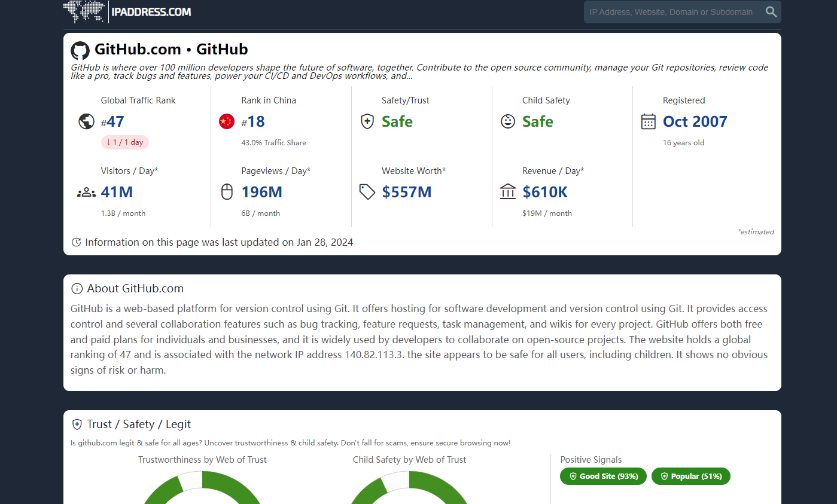Click the green Safe value under Child Safety
837x504 pixels.
pyautogui.click(x=538, y=121)
